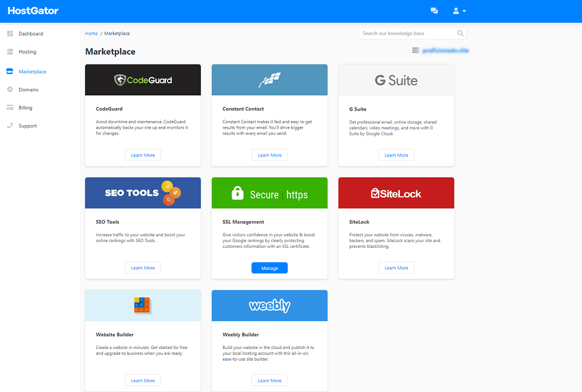582x392 pixels.
Task: Click the Constant Contact card title
Action: click(243, 109)
